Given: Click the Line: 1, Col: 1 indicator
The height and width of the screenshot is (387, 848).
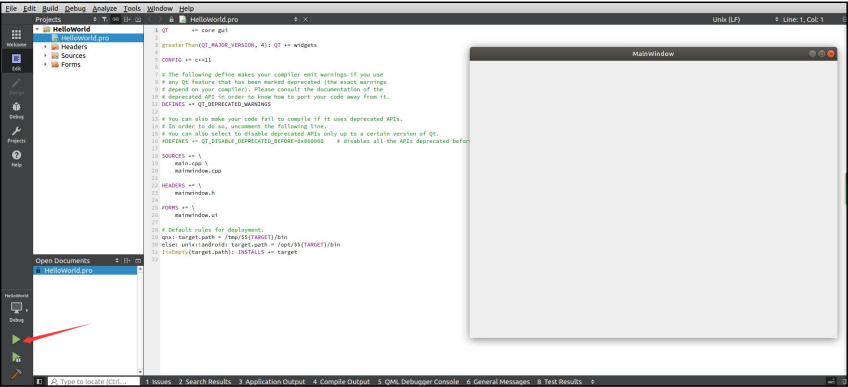Looking at the screenshot, I should tap(803, 19).
